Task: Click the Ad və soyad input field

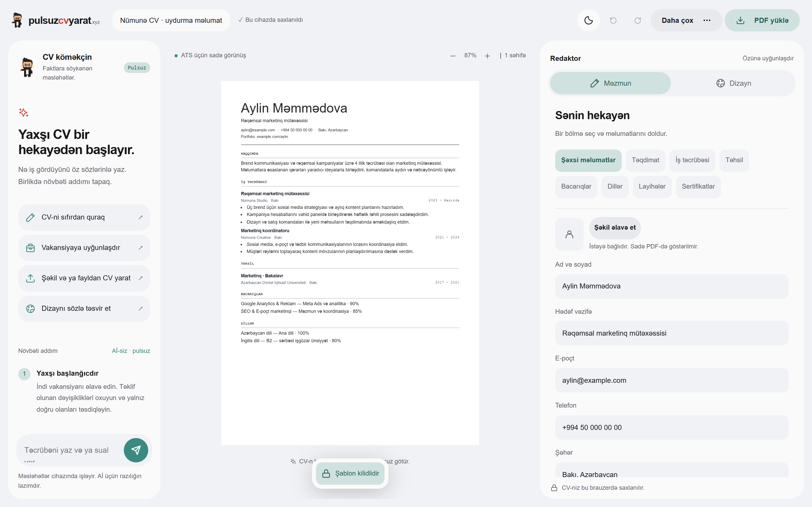Action: pyautogui.click(x=672, y=286)
